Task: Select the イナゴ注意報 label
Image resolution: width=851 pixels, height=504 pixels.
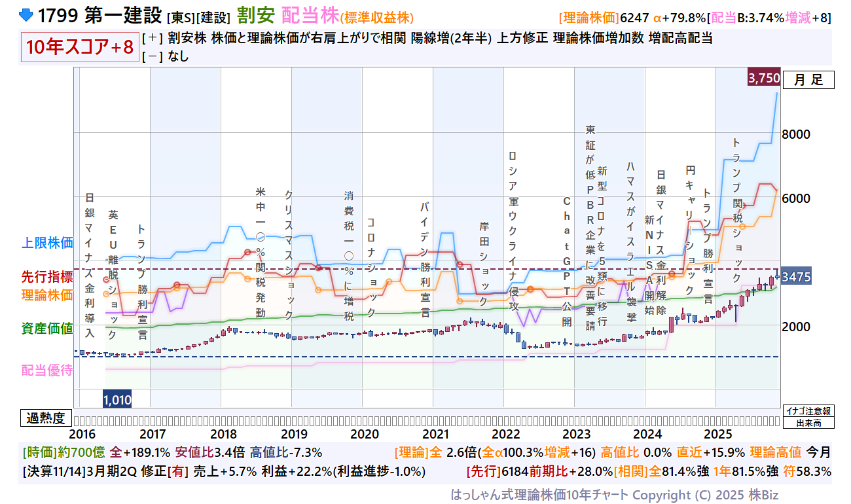Action: [x=808, y=411]
